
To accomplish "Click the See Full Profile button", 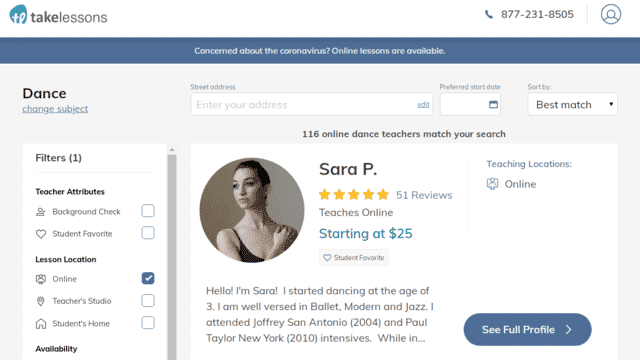I will (527, 329).
